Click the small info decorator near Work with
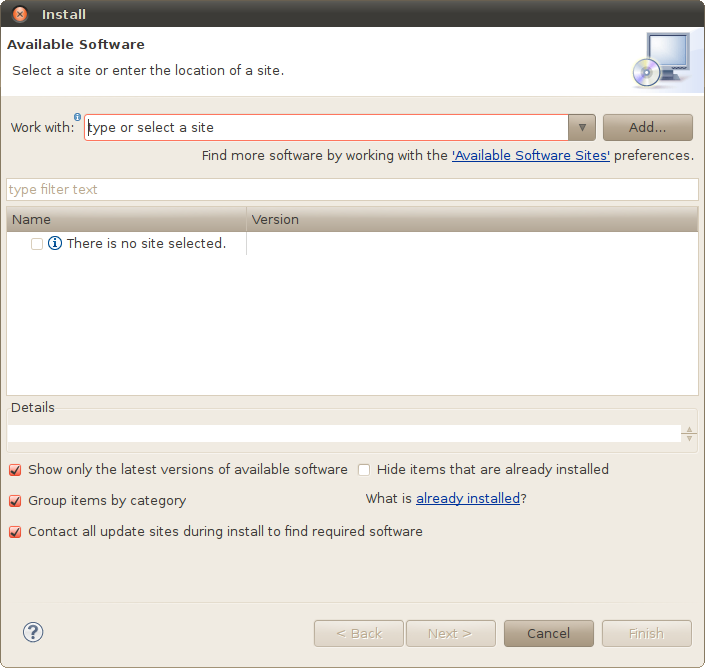Image resolution: width=705 pixels, height=668 pixels. tap(77, 117)
